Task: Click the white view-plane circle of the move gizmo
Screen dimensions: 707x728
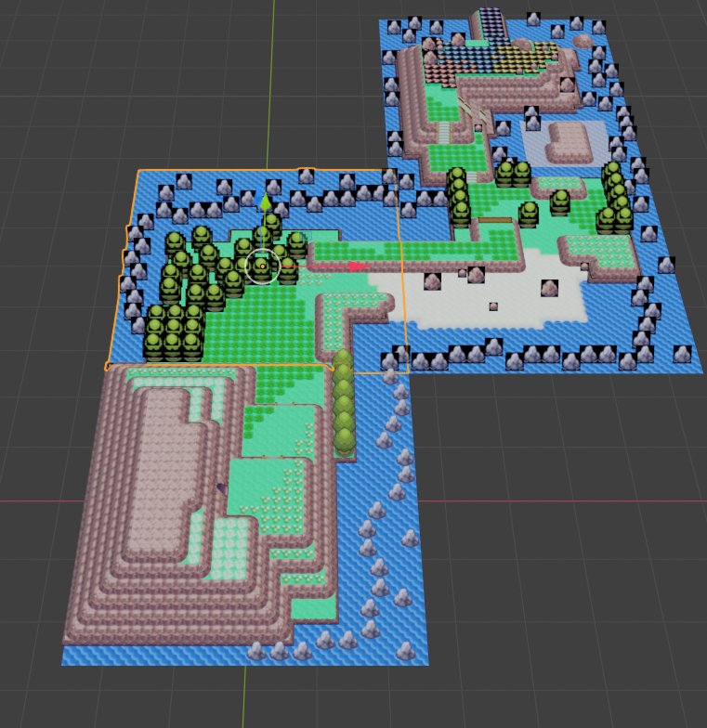Action: click(x=262, y=266)
